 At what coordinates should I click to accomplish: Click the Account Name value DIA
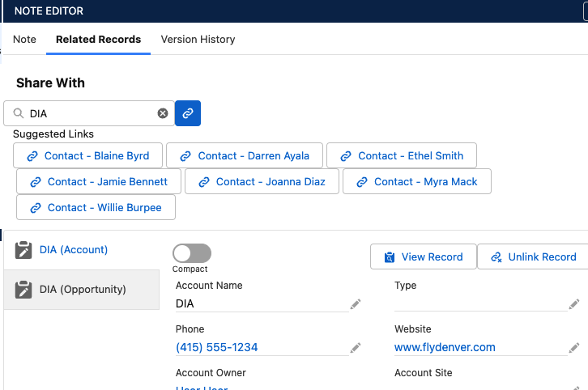(185, 303)
